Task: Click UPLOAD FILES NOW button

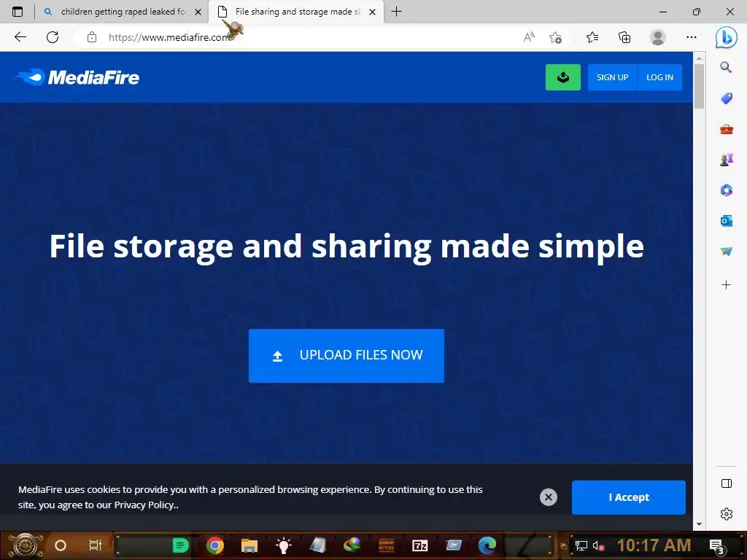Action: (347, 355)
